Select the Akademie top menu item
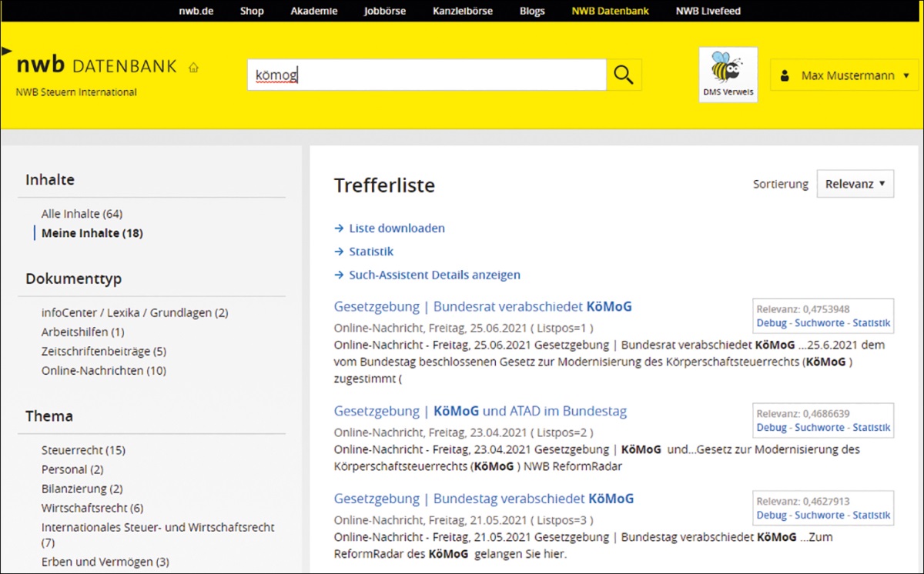The width and height of the screenshot is (924, 574). [x=314, y=11]
